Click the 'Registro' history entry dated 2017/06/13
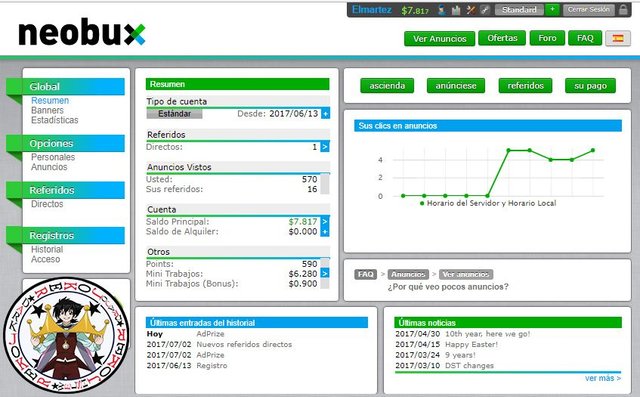Screen dimensions: 640x397 pos(212,366)
